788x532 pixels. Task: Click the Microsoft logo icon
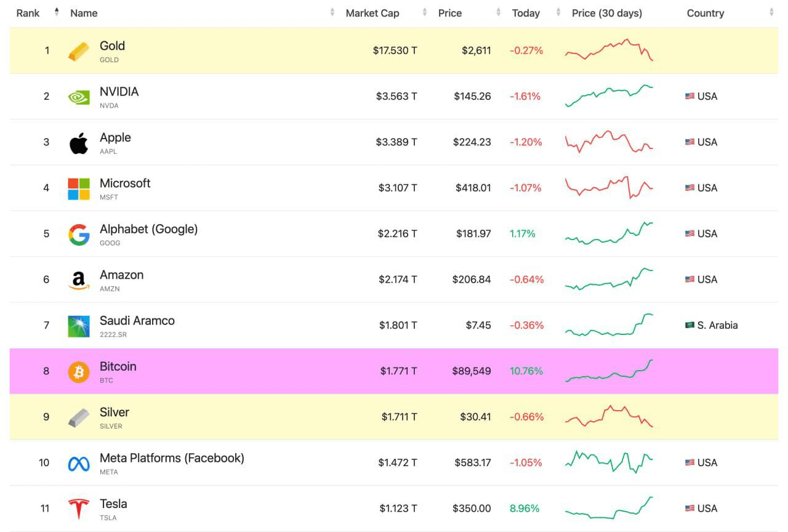coord(79,188)
